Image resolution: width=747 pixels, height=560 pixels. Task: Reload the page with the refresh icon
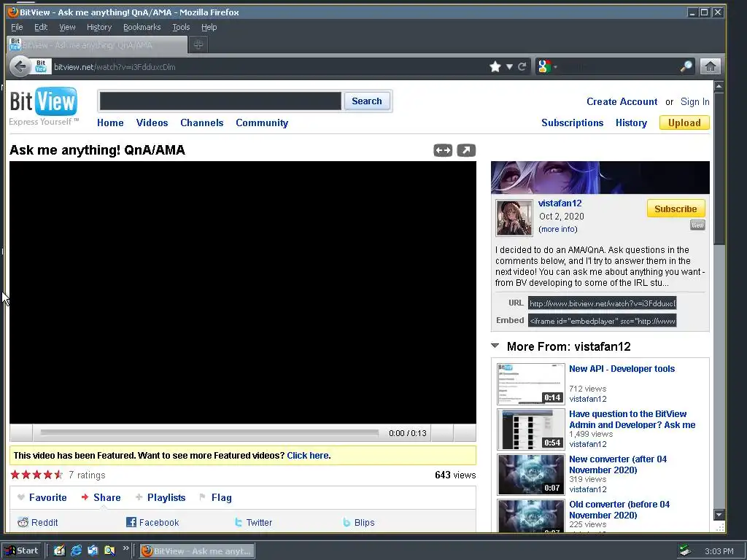point(522,66)
